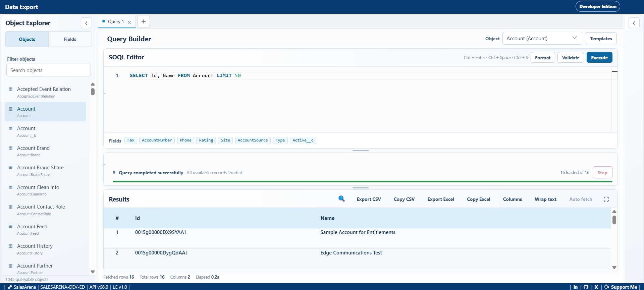Click the Name column header
This screenshot has width=644, height=290.
(x=327, y=218)
